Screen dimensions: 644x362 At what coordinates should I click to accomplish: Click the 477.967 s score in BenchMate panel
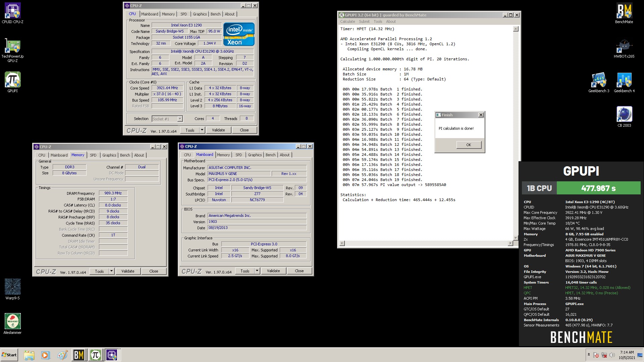[x=598, y=188]
